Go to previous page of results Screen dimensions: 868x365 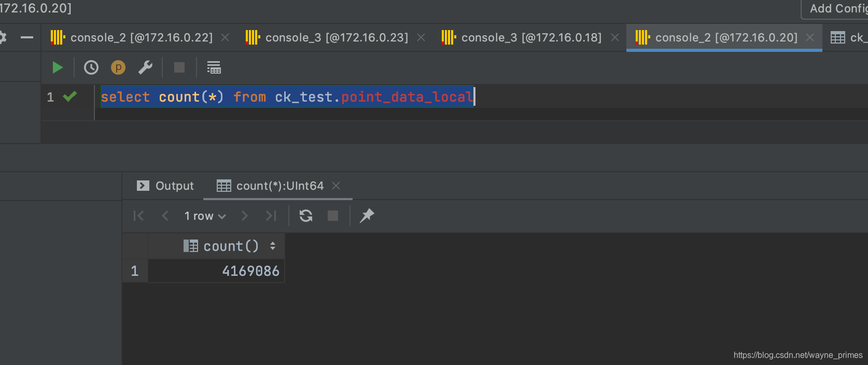point(165,216)
